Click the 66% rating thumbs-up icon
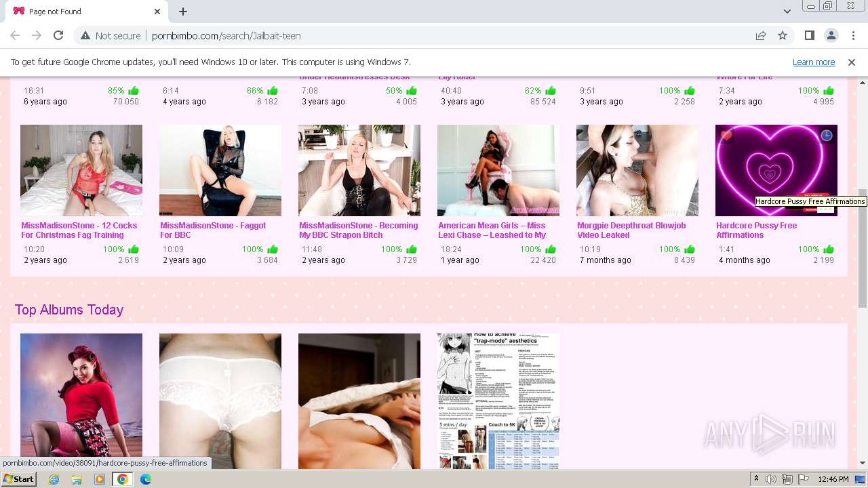 click(273, 91)
